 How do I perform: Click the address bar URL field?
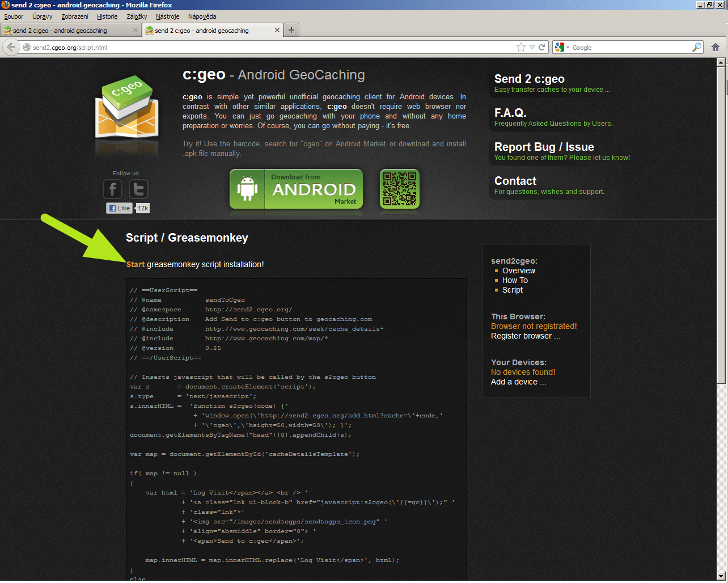click(272, 48)
